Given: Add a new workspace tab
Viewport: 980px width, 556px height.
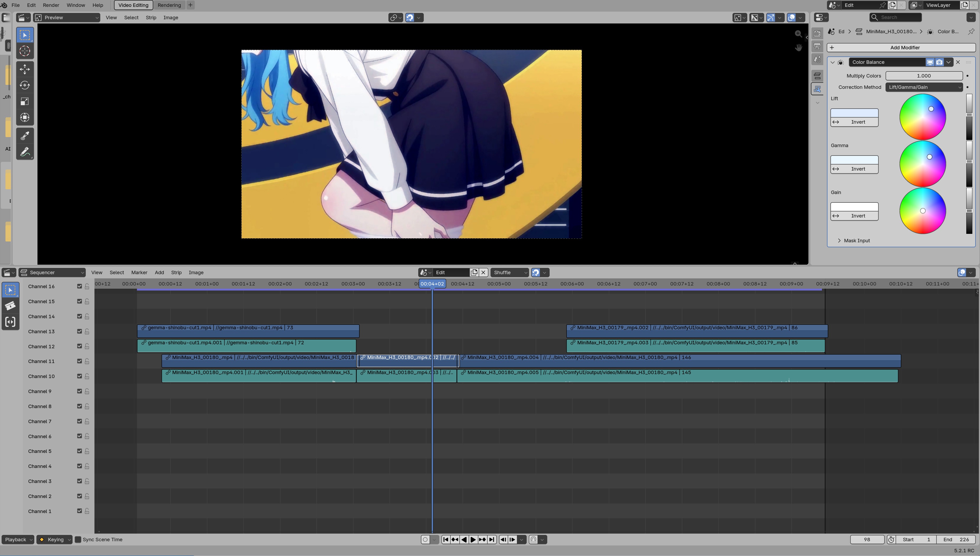Looking at the screenshot, I should [x=190, y=5].
